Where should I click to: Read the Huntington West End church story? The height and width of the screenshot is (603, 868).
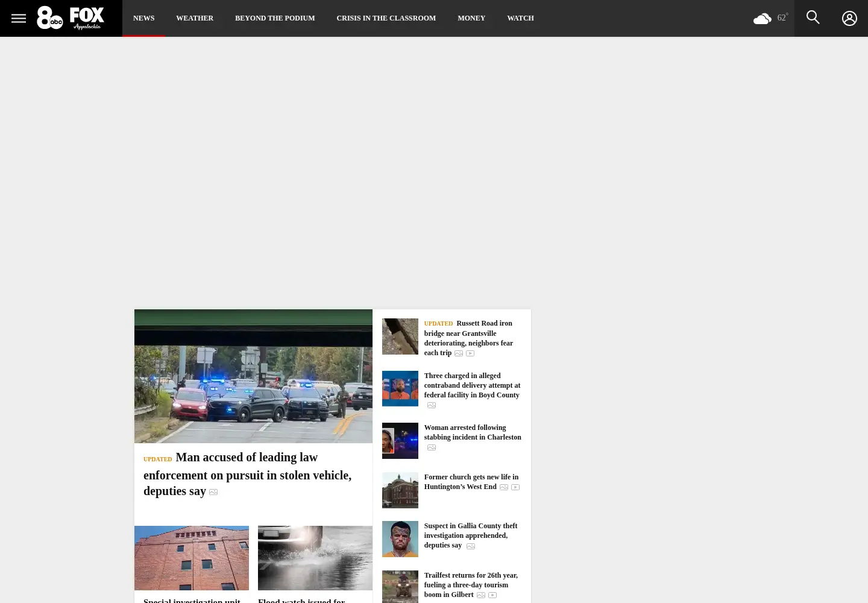471,482
